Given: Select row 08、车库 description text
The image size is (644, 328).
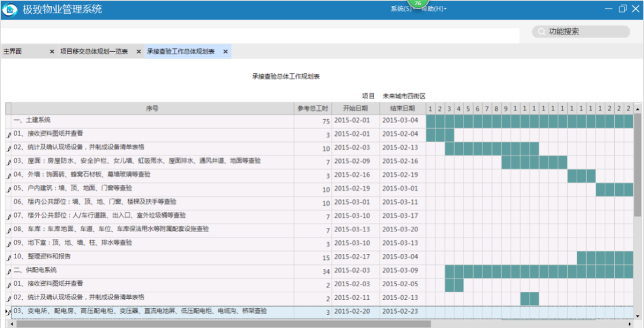Looking at the screenshot, I should point(111,229).
